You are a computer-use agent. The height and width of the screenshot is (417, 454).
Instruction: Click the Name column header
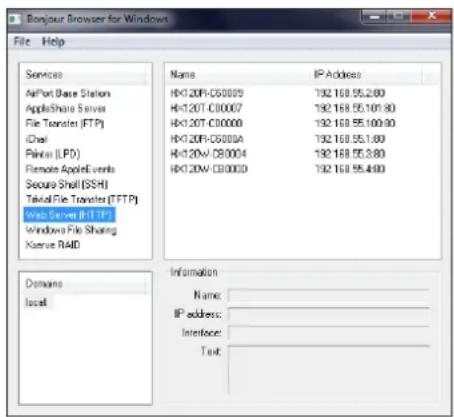click(238, 74)
